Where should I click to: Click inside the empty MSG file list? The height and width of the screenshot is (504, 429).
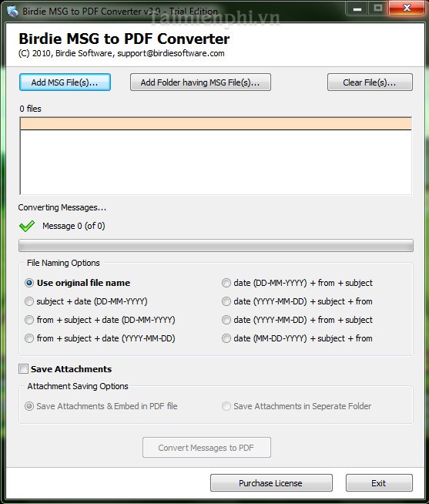tap(216, 163)
